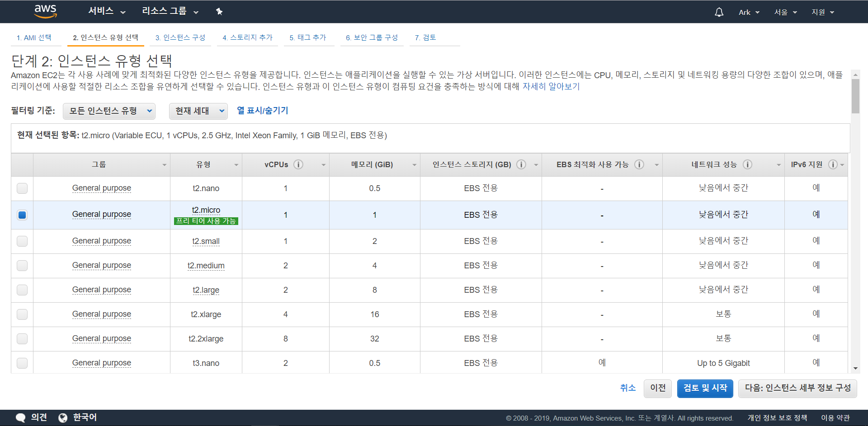Click the t2.micro type link
Viewport: 868px width, 426px height.
point(206,210)
